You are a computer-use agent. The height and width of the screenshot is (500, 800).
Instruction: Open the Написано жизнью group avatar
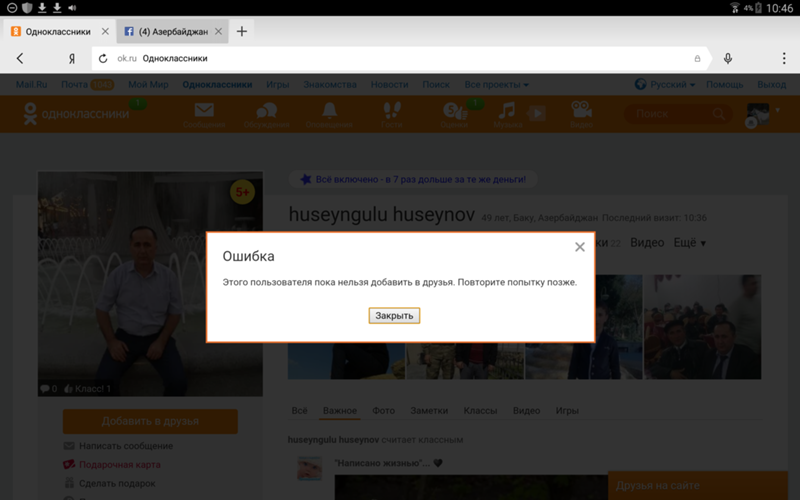click(x=310, y=468)
